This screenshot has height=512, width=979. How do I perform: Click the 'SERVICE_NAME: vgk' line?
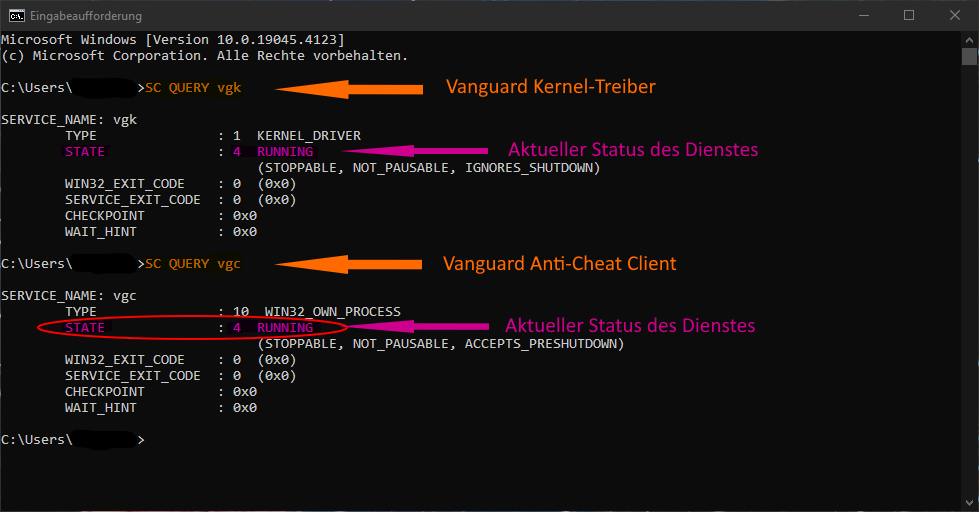coord(69,120)
